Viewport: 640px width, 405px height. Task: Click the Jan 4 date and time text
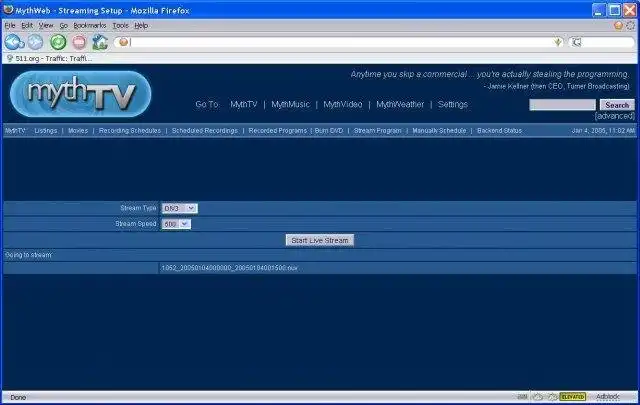603,131
